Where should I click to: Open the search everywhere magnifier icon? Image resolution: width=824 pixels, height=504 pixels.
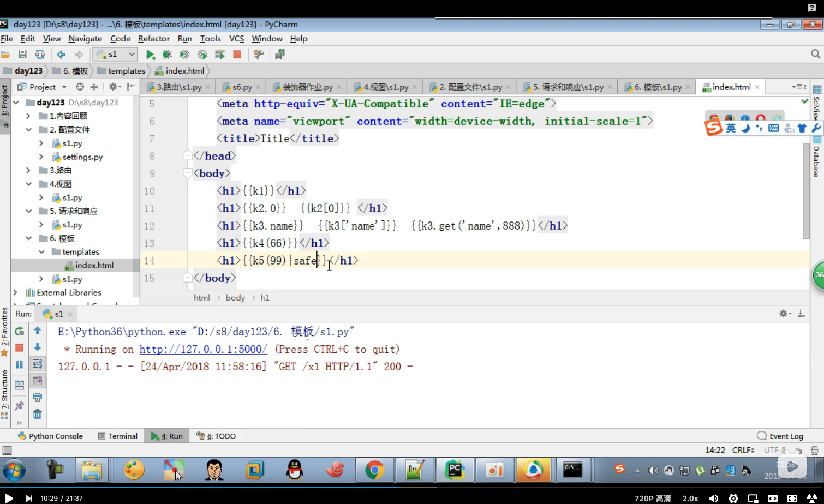(815, 54)
